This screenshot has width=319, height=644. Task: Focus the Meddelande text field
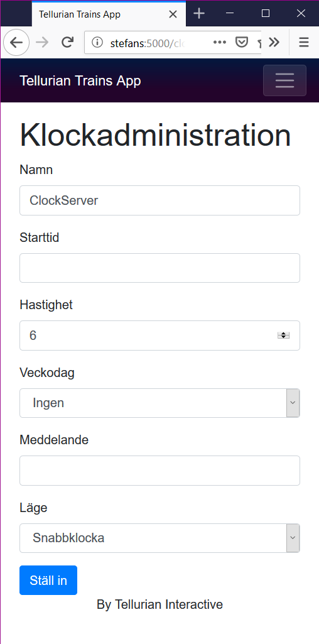click(159, 471)
